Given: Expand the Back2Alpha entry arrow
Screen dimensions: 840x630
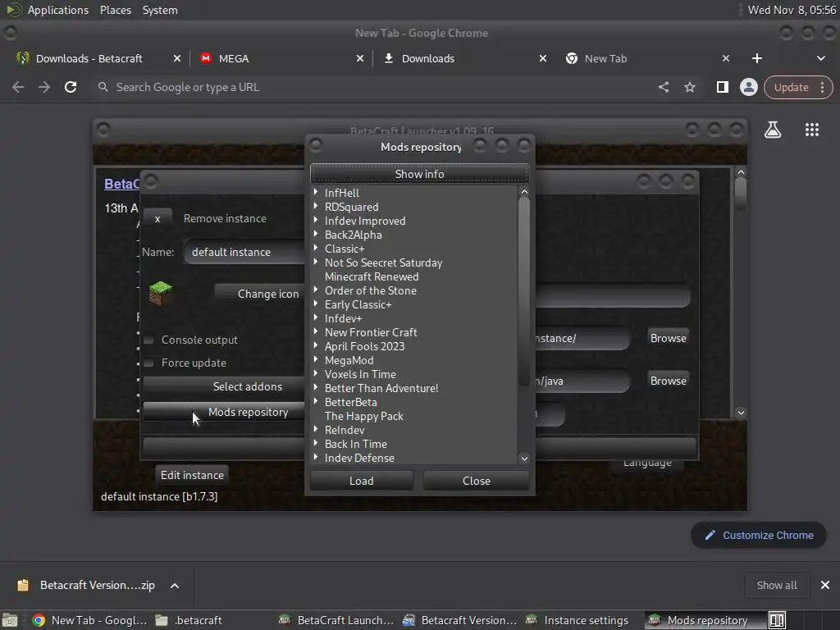Looking at the screenshot, I should (316, 234).
